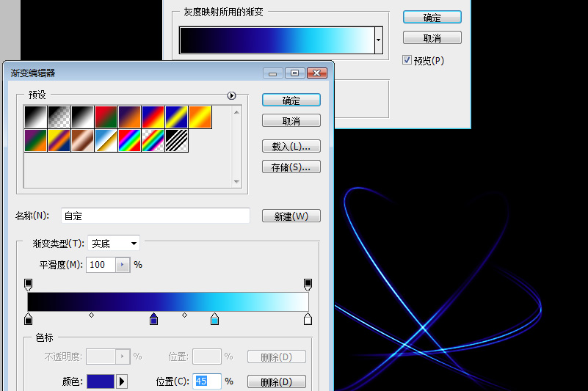Select the rainbow spectrum preset
Image resolution: width=588 pixels, height=391 pixels.
(x=129, y=141)
